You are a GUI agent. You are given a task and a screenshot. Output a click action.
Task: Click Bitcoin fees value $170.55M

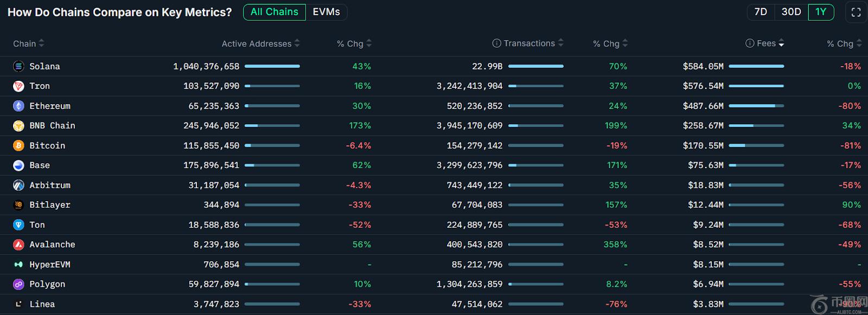pyautogui.click(x=703, y=145)
